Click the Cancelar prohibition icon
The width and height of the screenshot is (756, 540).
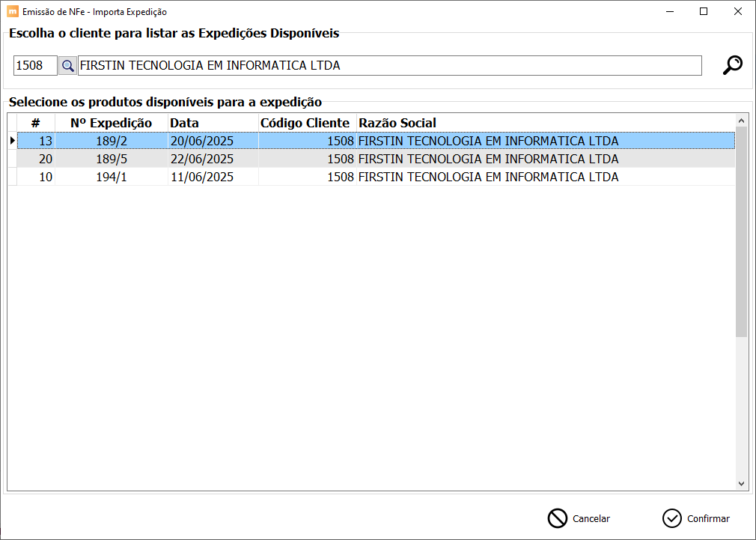(x=558, y=518)
